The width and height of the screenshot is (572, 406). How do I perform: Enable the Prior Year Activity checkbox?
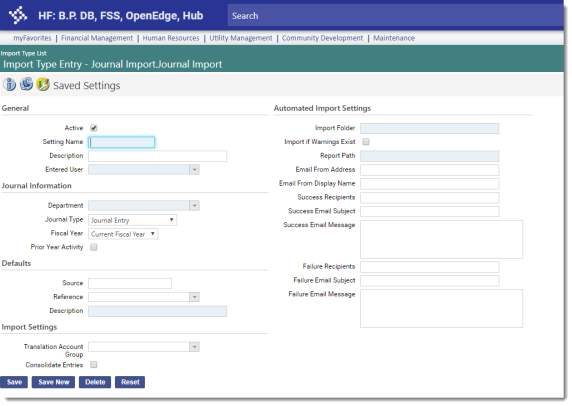(94, 247)
